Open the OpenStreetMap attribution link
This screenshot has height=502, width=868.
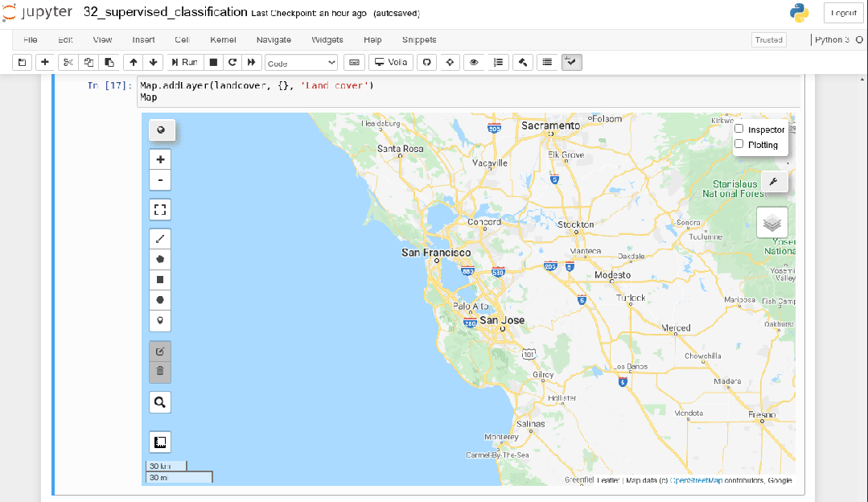pyautogui.click(x=697, y=480)
